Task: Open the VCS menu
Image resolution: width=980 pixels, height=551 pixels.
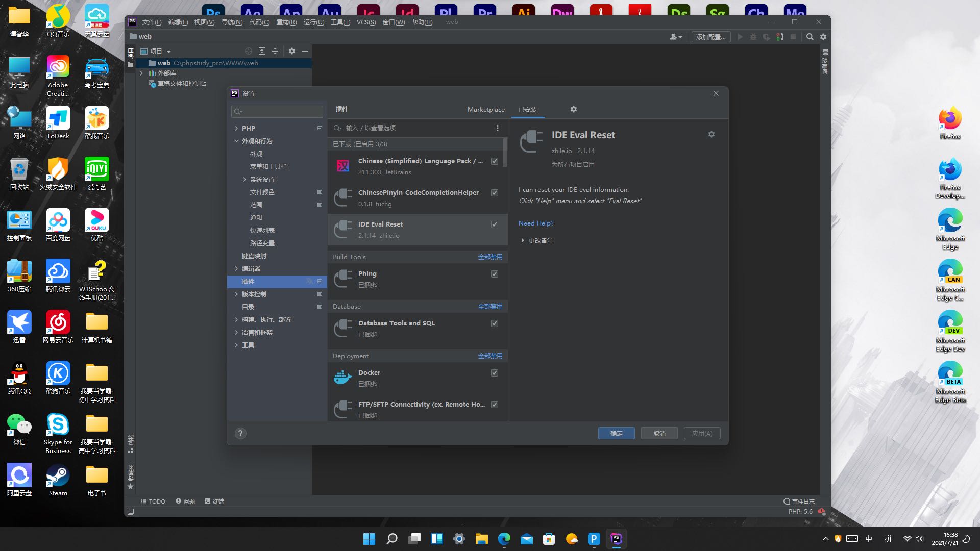Action: tap(365, 22)
